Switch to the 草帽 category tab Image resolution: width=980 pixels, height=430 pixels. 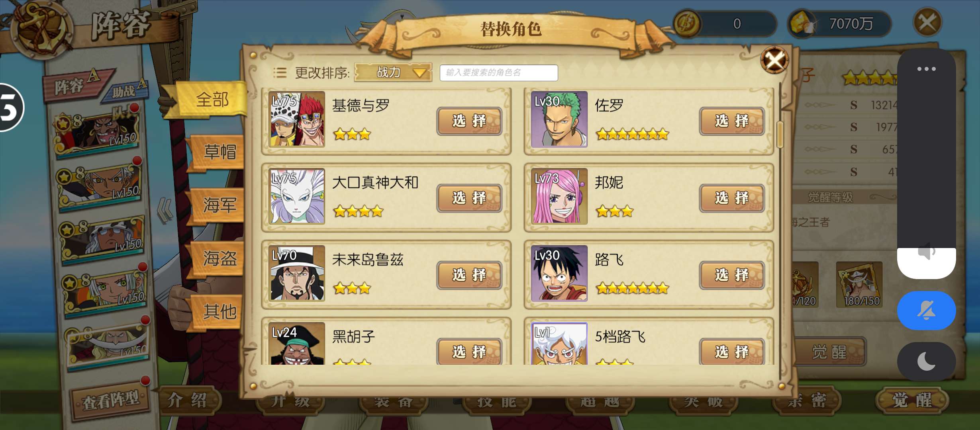point(219,152)
